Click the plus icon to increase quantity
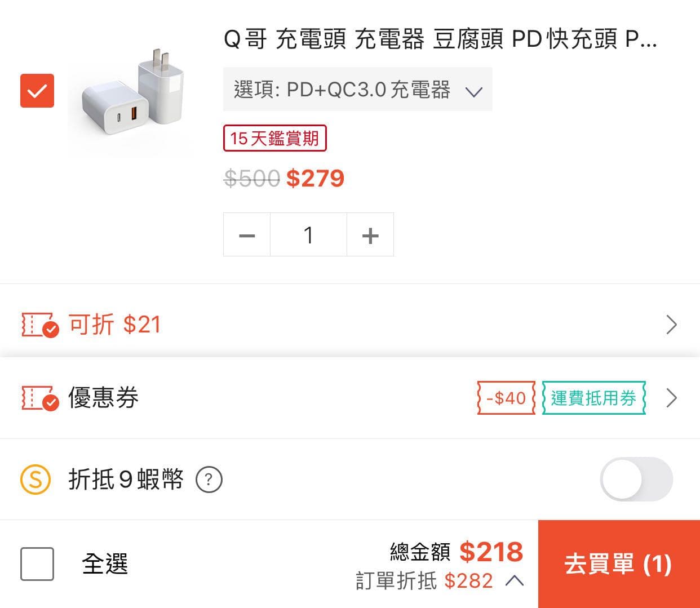The height and width of the screenshot is (608, 700). tap(370, 234)
